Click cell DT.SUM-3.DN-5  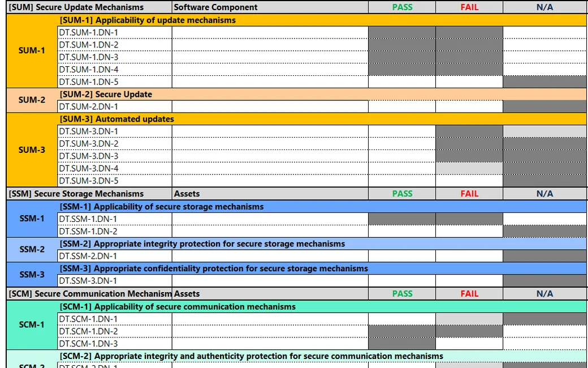[115, 181]
